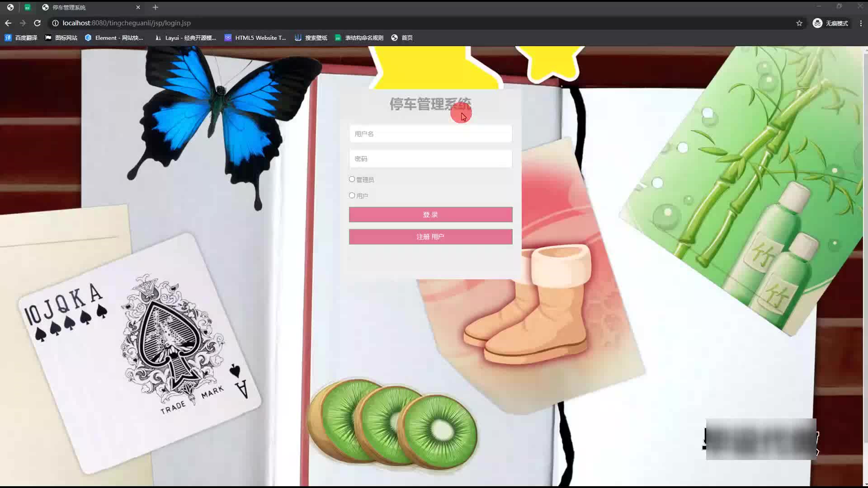The width and height of the screenshot is (868, 488).
Task: Close the 停车管理系统 tab
Action: 138,7
